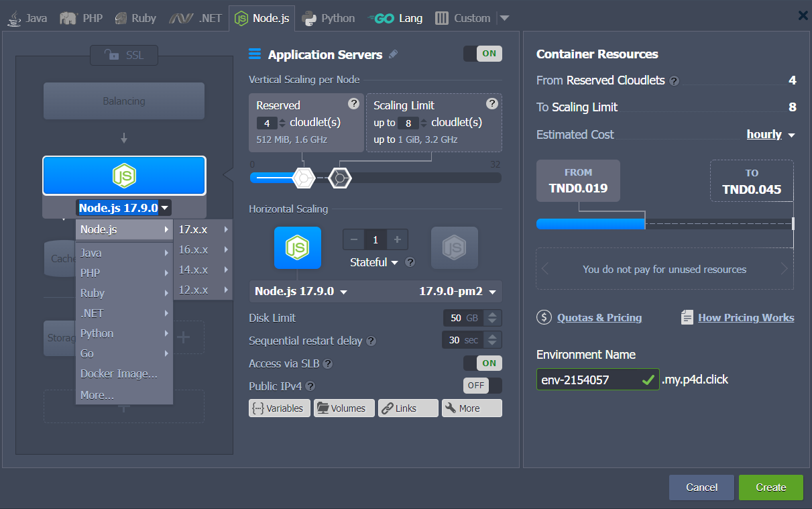
Task: Click help icon next to Reserved Cloudlets
Action: 674,81
